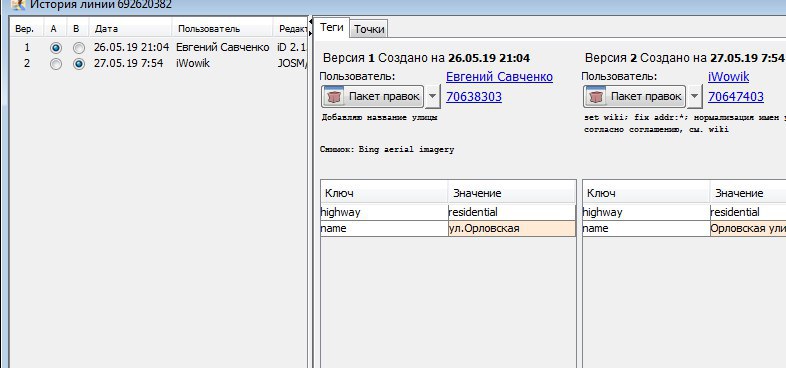Open dropdown arrow beside version 2 Пакет правок

click(694, 96)
